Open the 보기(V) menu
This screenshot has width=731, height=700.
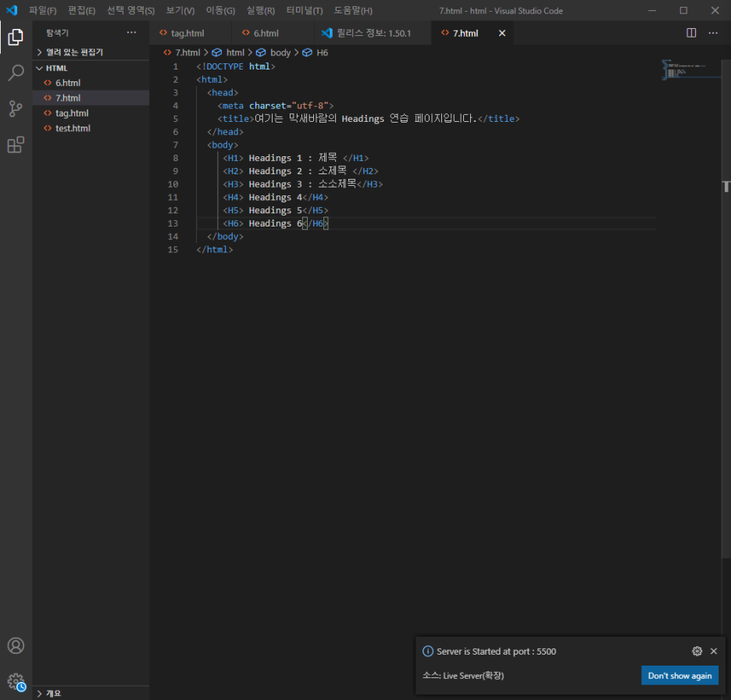(180, 11)
